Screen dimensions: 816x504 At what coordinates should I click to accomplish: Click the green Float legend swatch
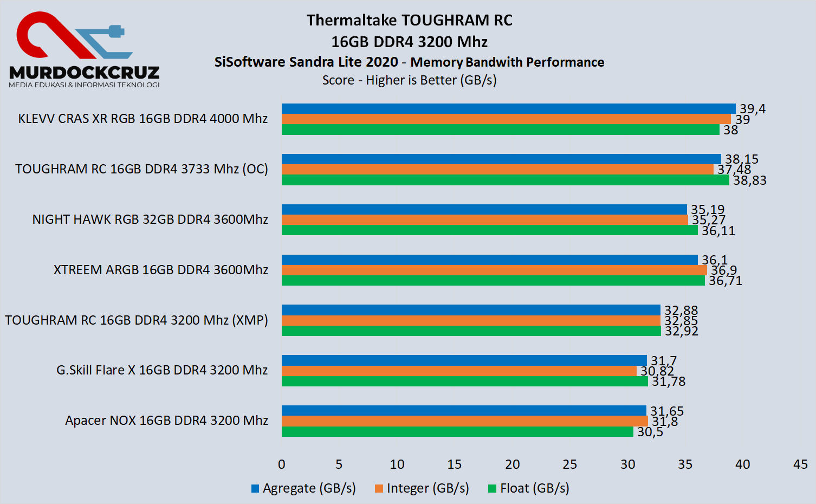492,489
